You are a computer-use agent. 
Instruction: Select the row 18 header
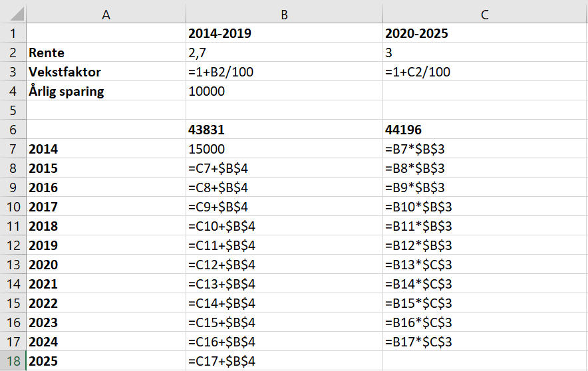[13, 362]
